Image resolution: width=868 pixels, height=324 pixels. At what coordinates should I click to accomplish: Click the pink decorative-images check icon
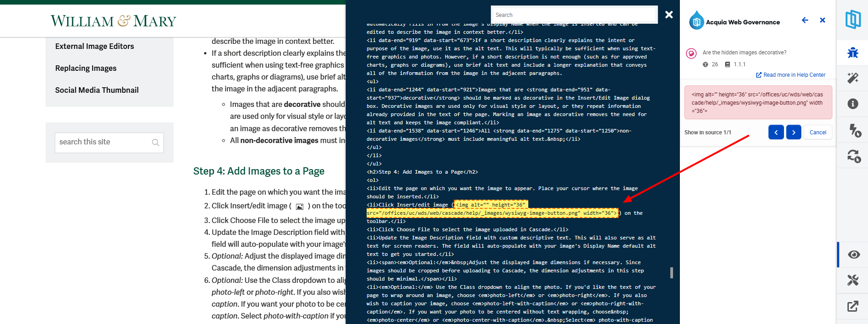tap(691, 53)
